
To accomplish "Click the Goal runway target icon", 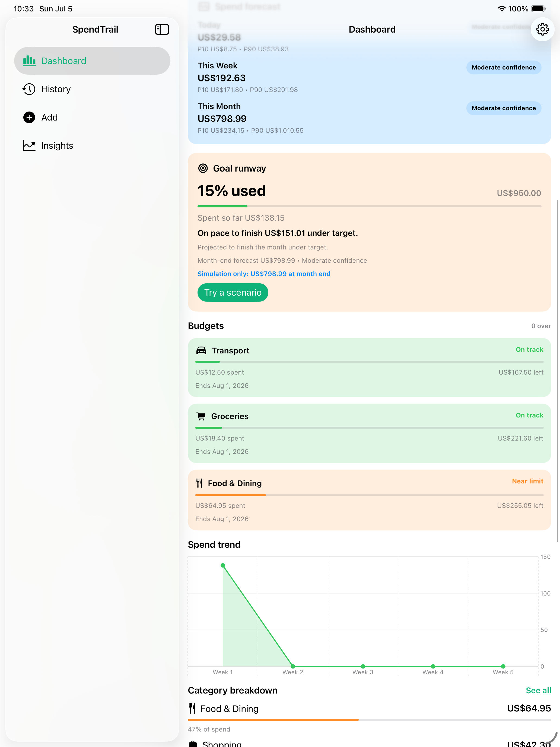I will click(x=203, y=168).
